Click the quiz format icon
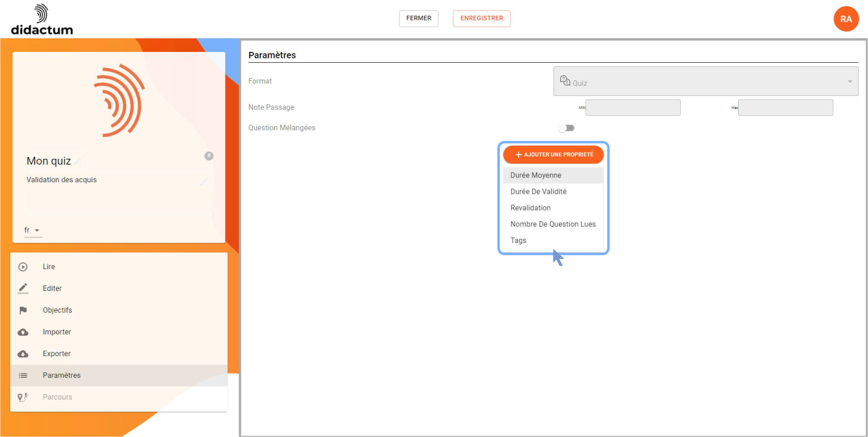The height and width of the screenshot is (437, 868). point(565,81)
